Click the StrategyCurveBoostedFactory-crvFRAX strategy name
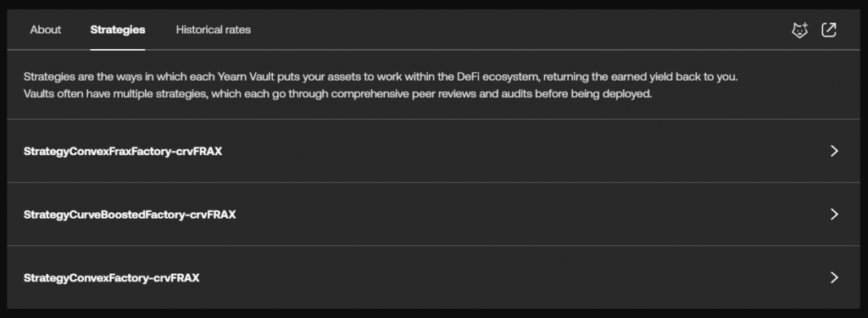This screenshot has height=318, width=868. click(130, 215)
